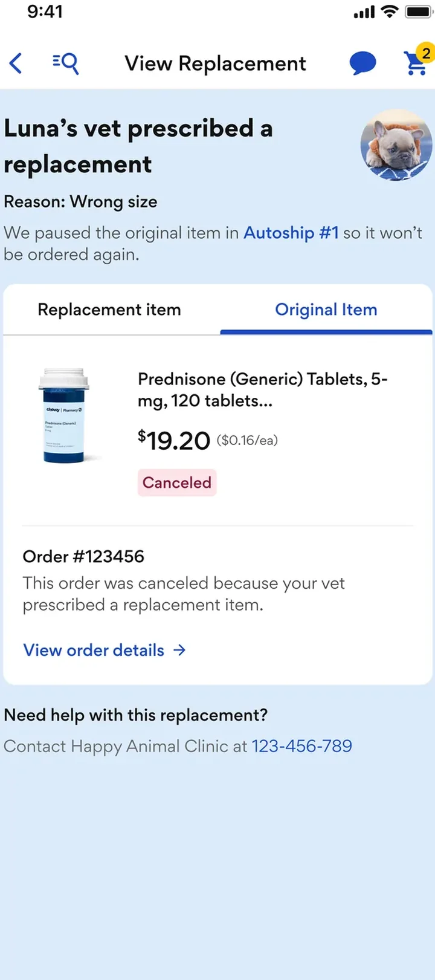Viewport: 435px width, 980px height.
Task: Open the shopping cart icon
Action: tap(416, 63)
